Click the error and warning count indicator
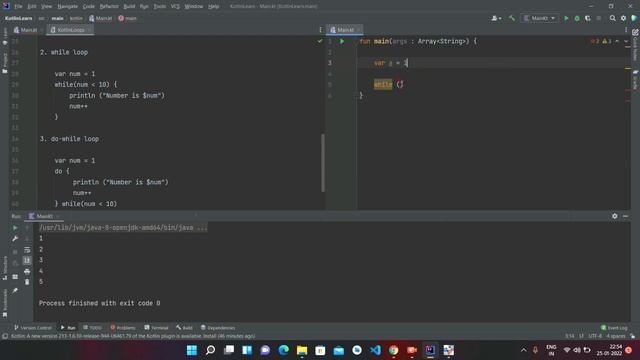This screenshot has height=360, width=640. coord(601,41)
